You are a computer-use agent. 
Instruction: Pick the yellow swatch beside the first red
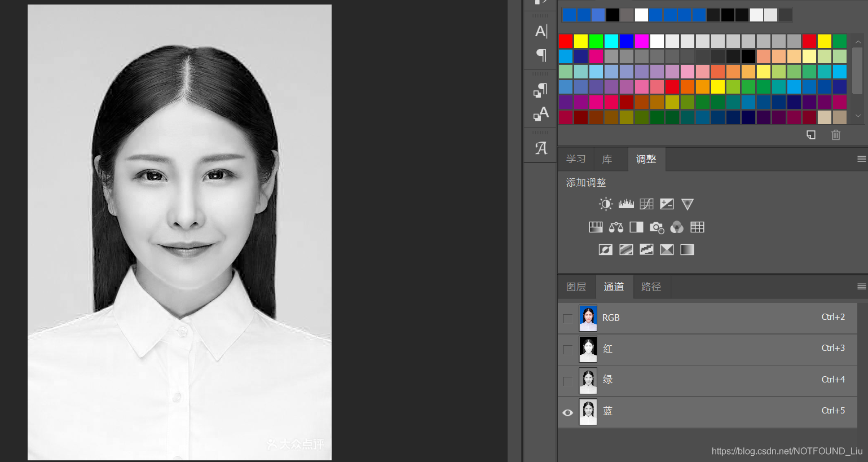pyautogui.click(x=581, y=41)
